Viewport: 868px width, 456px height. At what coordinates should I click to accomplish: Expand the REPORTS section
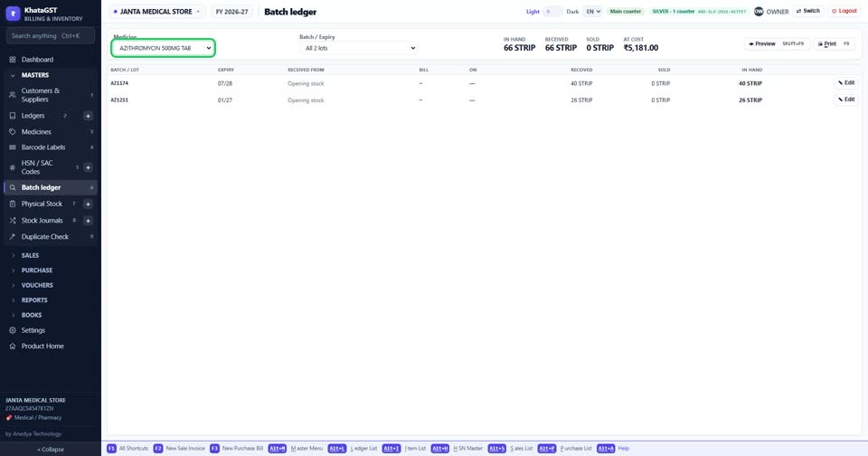pyautogui.click(x=51, y=300)
